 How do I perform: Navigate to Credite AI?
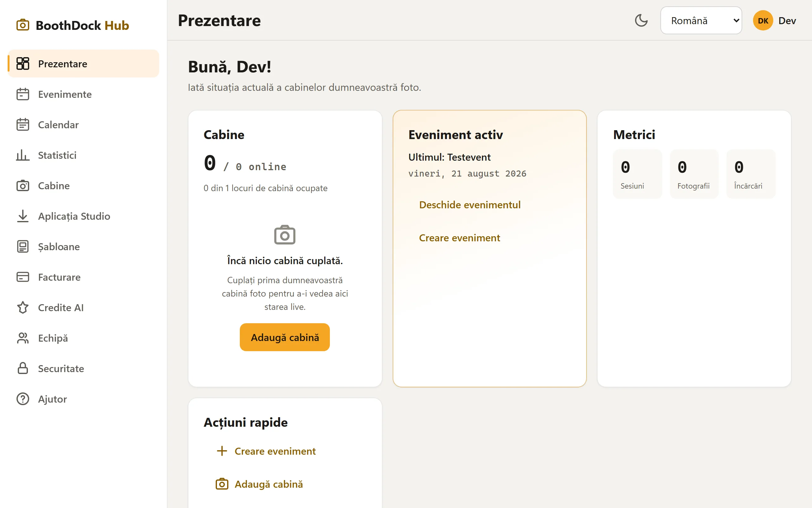click(83, 307)
